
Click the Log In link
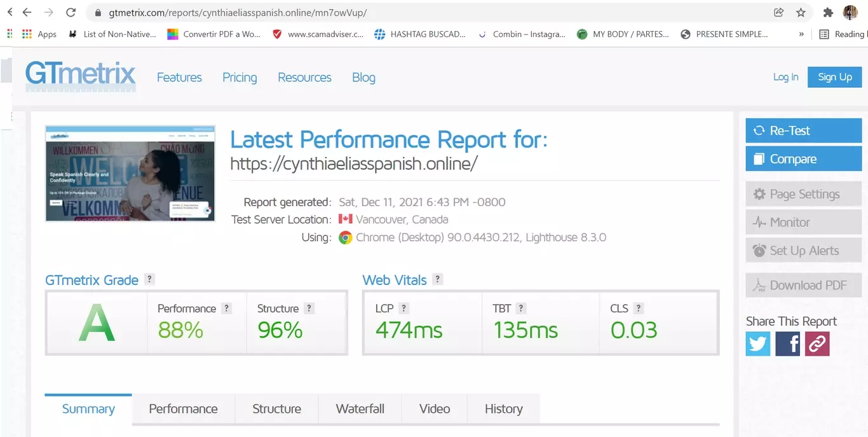785,77
